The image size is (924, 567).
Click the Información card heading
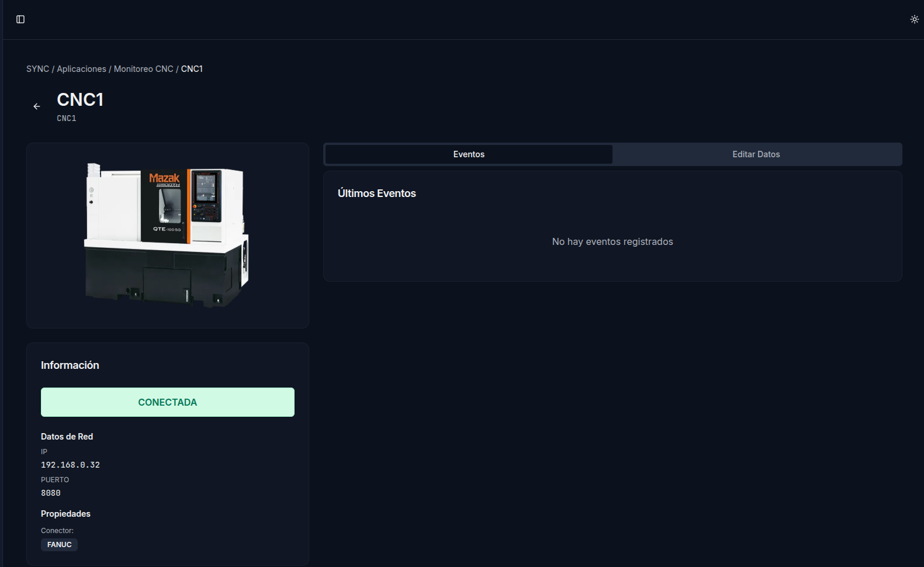[x=70, y=365]
